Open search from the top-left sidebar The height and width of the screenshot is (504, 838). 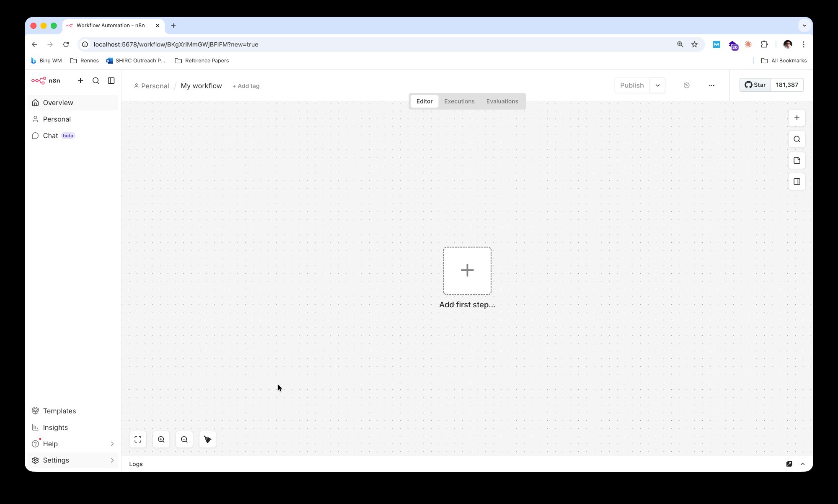pos(96,80)
